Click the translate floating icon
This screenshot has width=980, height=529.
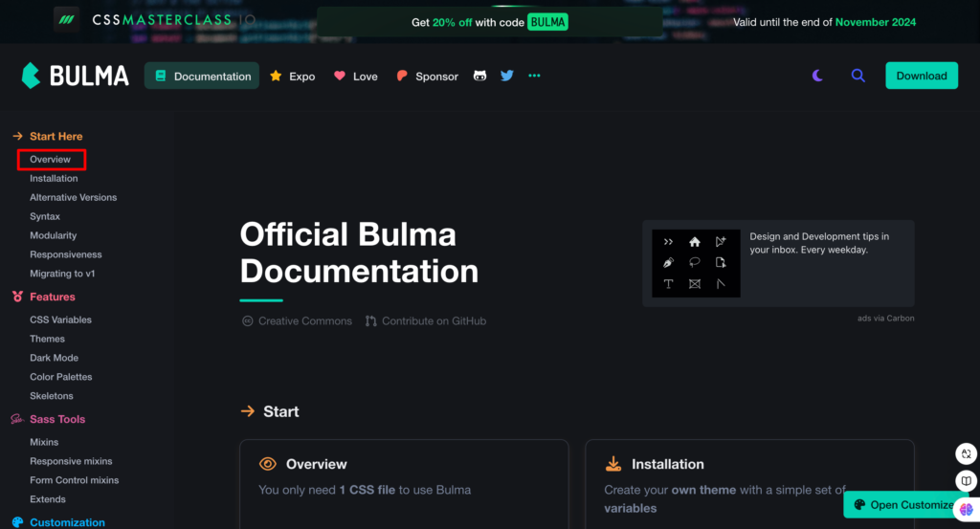coord(967,454)
